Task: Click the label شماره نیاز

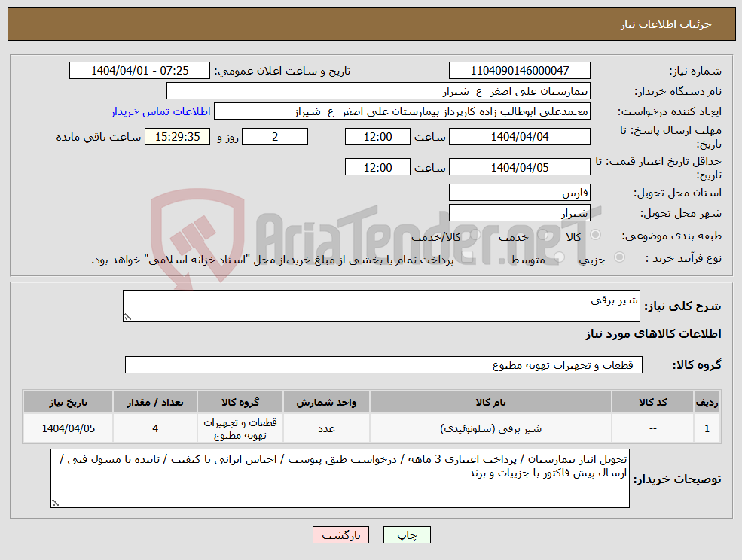Action: coord(695,71)
